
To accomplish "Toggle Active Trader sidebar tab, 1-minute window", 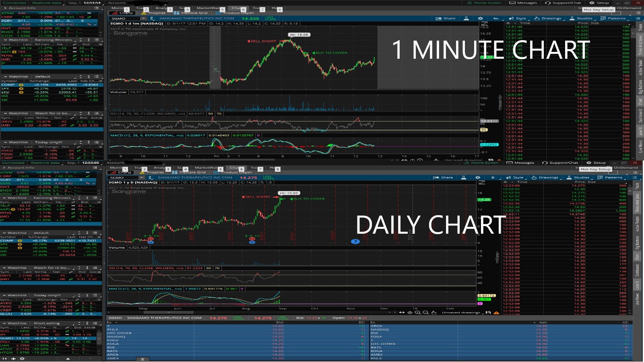I will point(640,67).
